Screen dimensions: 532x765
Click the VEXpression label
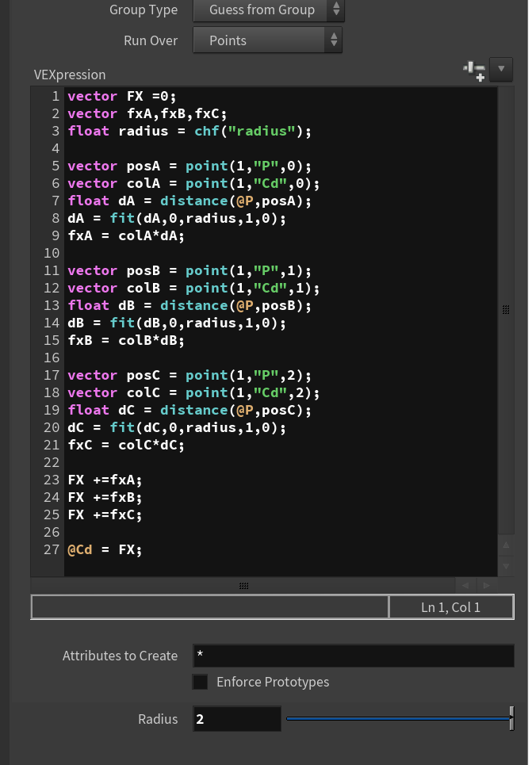70,75
